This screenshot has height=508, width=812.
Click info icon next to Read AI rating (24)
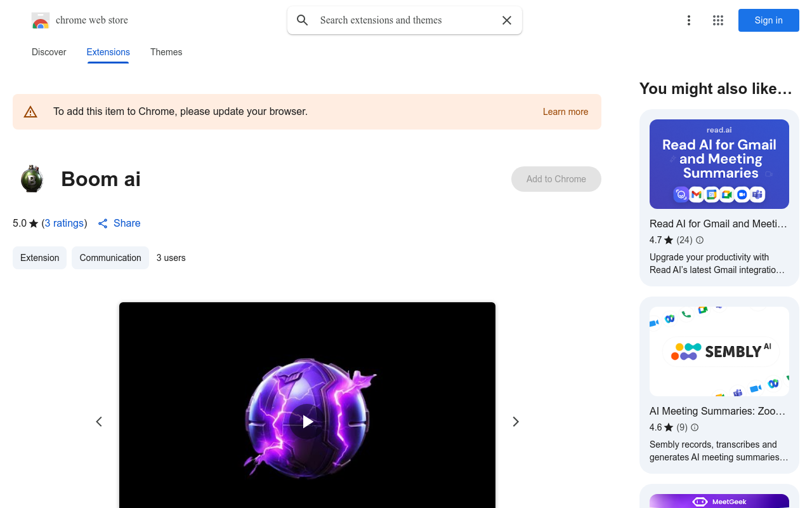pos(700,240)
